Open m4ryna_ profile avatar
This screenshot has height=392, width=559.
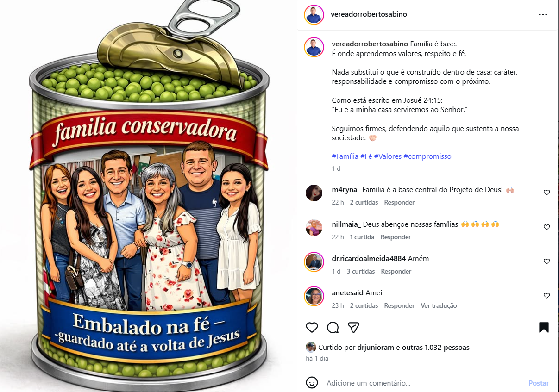click(314, 193)
